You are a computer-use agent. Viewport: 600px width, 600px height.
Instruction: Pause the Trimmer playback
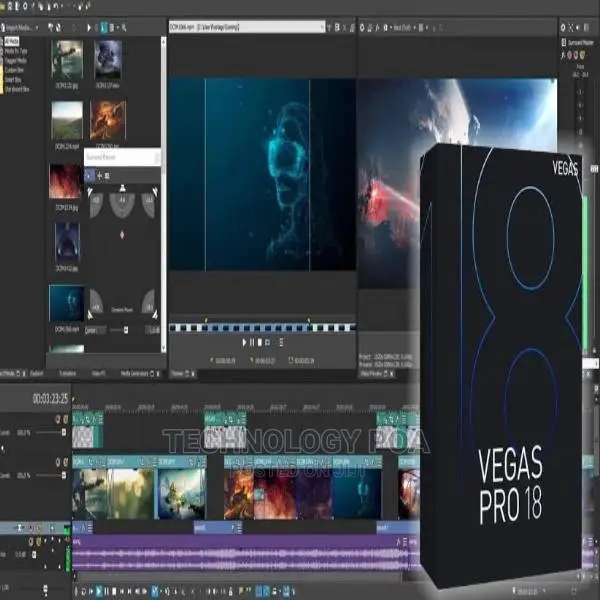252,342
